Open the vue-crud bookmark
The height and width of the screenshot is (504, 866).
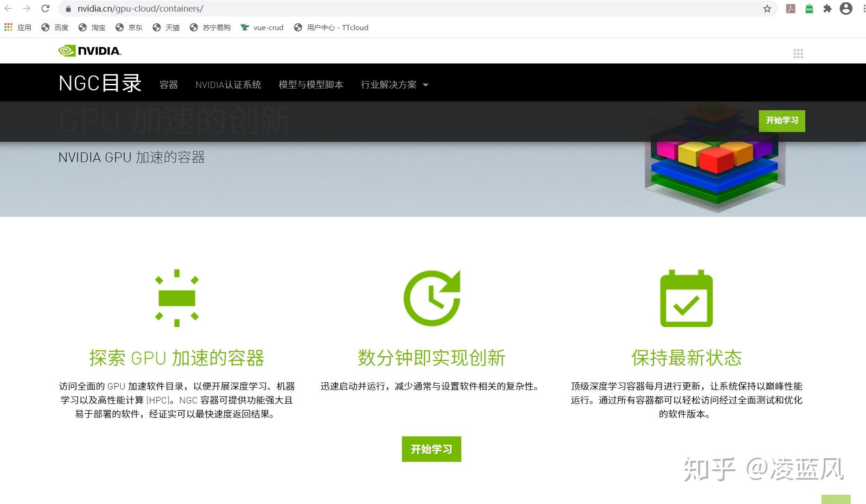point(261,27)
